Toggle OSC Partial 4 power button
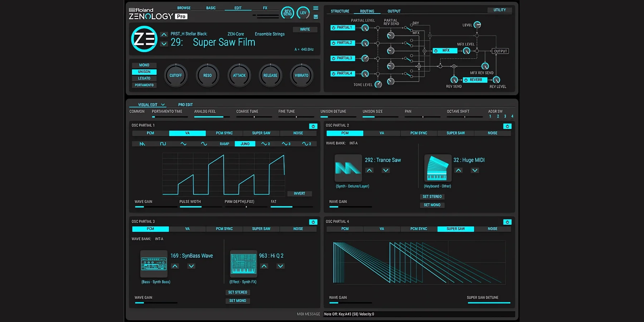The height and width of the screenshot is (322, 644). point(507,222)
